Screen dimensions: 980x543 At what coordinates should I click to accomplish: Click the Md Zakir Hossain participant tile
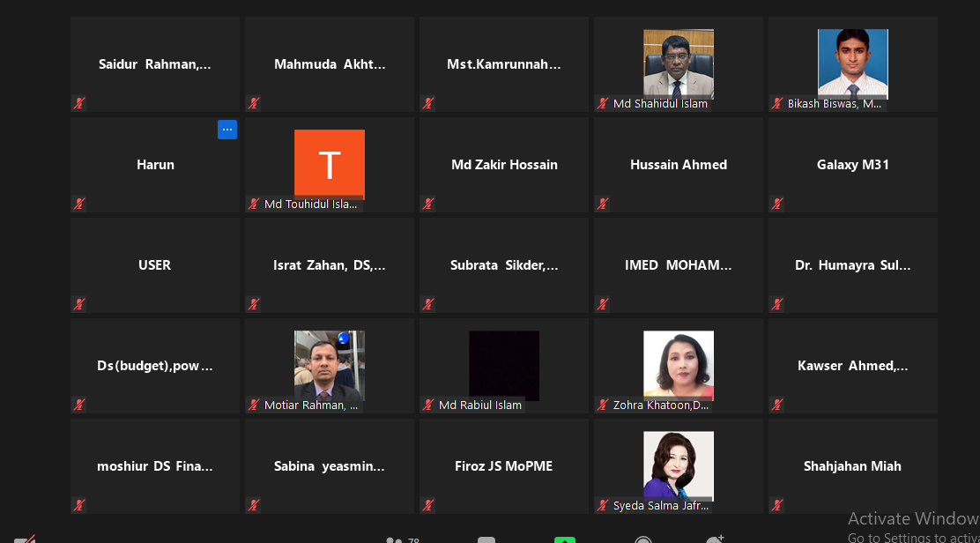tap(504, 165)
